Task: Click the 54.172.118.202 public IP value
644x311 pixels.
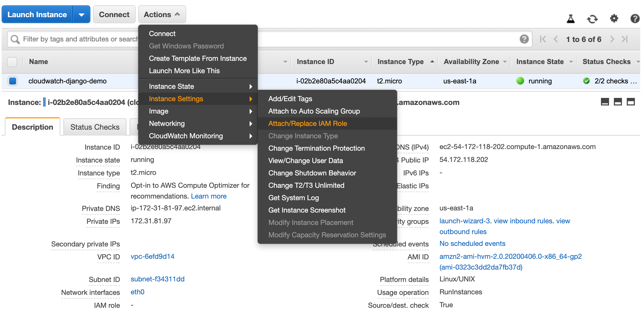Action: click(x=463, y=160)
